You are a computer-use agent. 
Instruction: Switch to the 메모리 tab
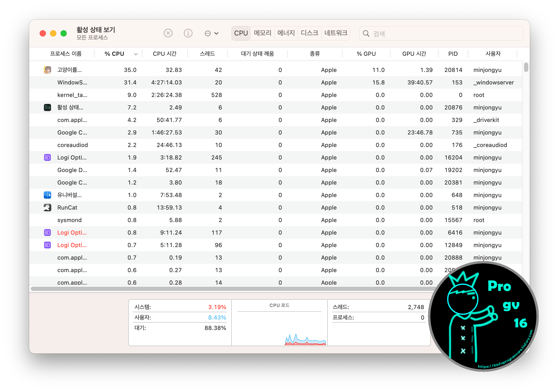[263, 33]
